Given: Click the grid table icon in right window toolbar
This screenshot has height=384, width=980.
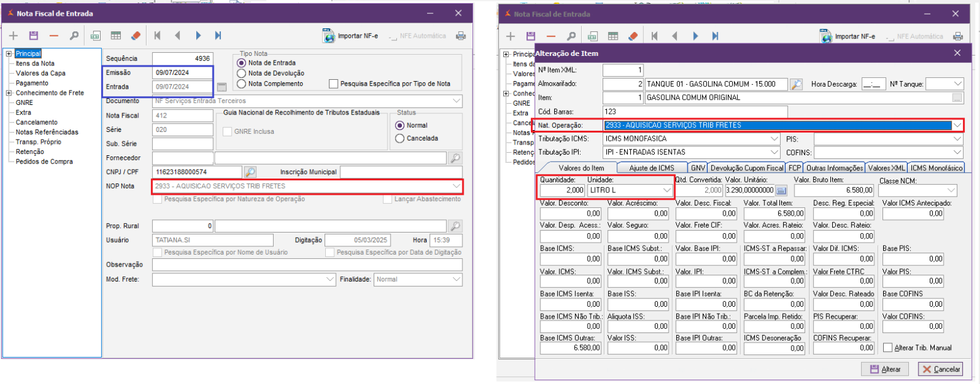Looking at the screenshot, I should click(x=612, y=36).
